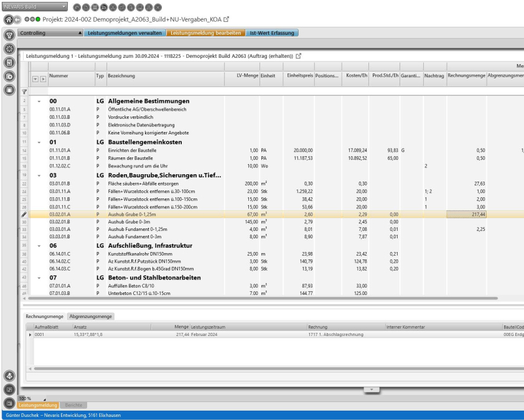
Task: Open the Abgrenzungsmenge tab
Action: 91,316
